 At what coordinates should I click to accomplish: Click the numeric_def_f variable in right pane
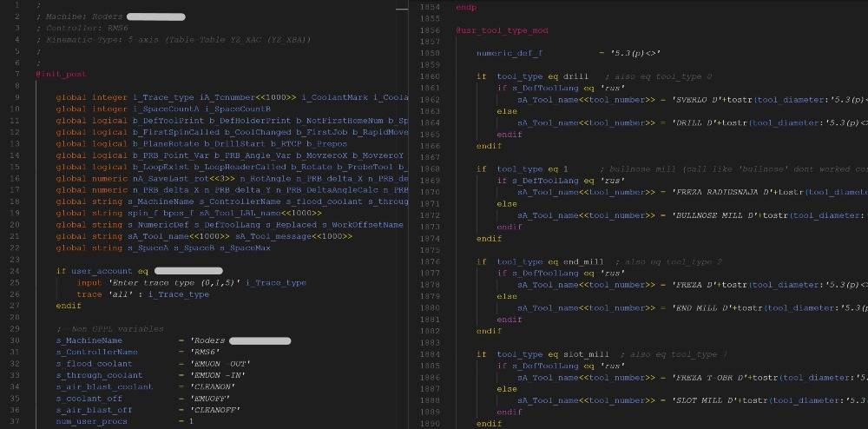[509, 53]
